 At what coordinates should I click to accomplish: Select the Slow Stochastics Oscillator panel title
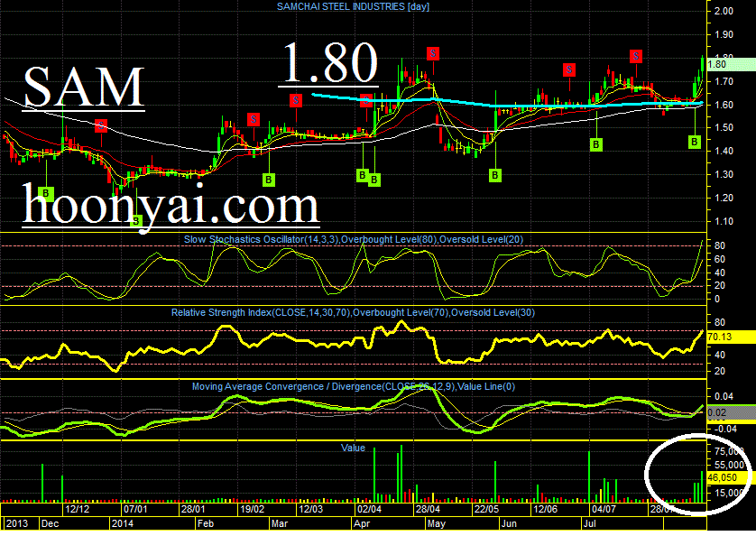pyautogui.click(x=354, y=239)
